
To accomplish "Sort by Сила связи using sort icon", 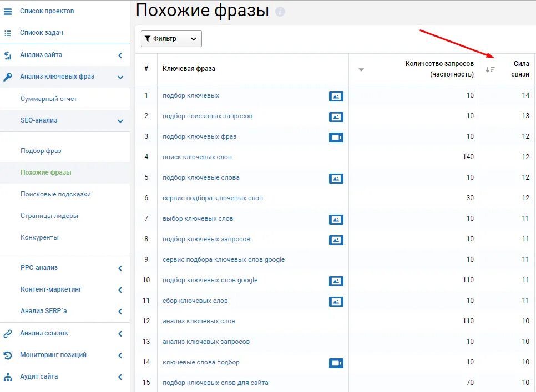I will click(490, 69).
